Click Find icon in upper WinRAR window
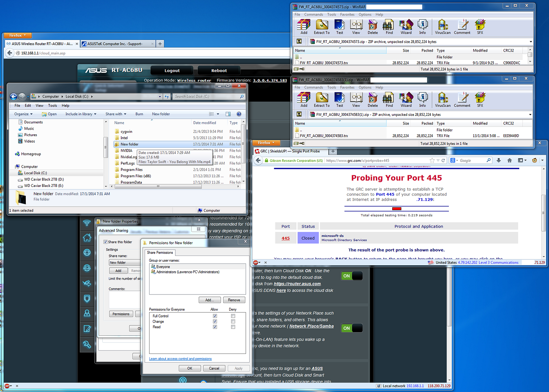This screenshot has height=392, width=549. point(389,26)
